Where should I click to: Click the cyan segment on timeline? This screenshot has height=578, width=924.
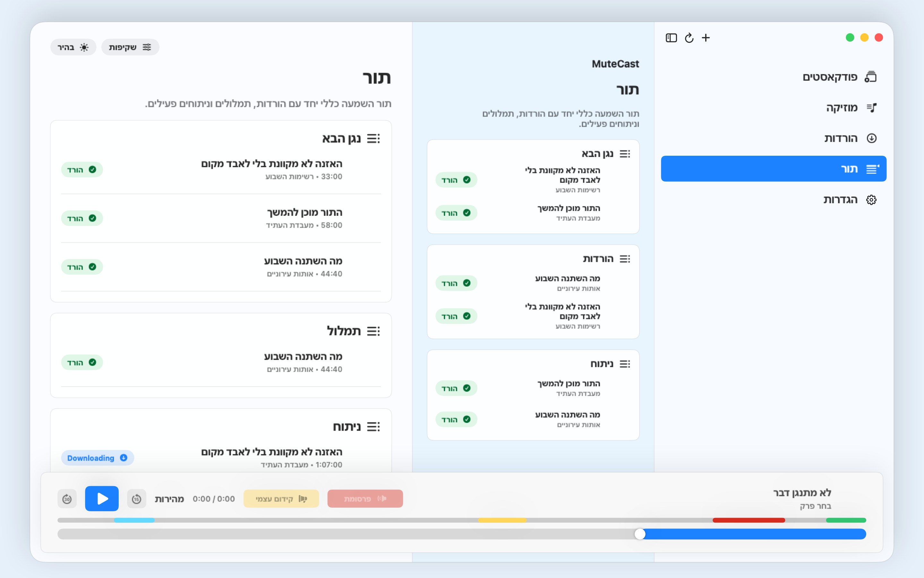point(134,520)
